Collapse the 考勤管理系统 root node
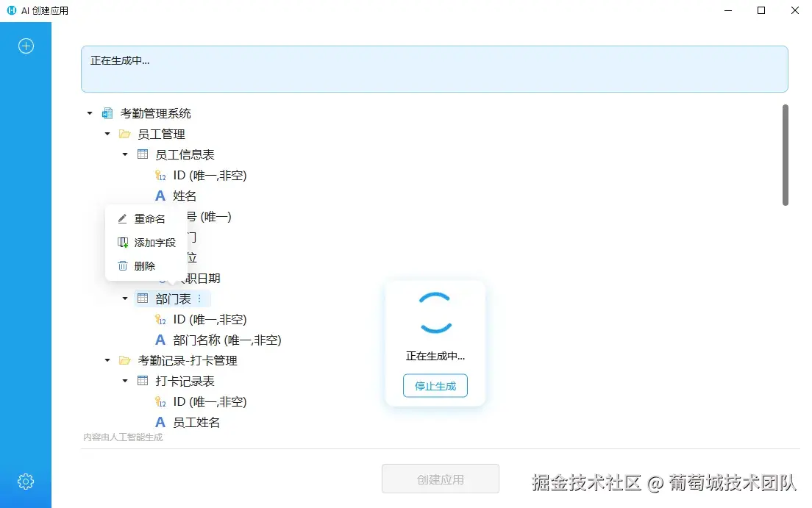Viewport: 812px width, 508px height. tap(90, 113)
